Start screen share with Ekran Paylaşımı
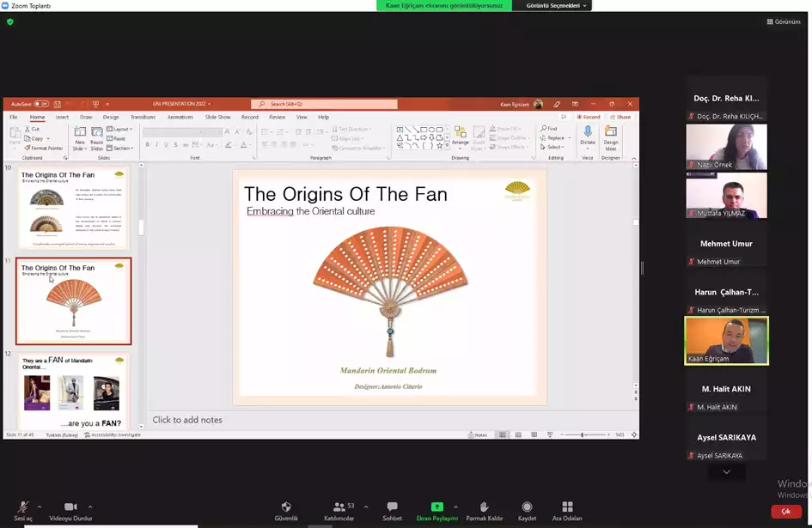812x528 pixels. pos(437,511)
